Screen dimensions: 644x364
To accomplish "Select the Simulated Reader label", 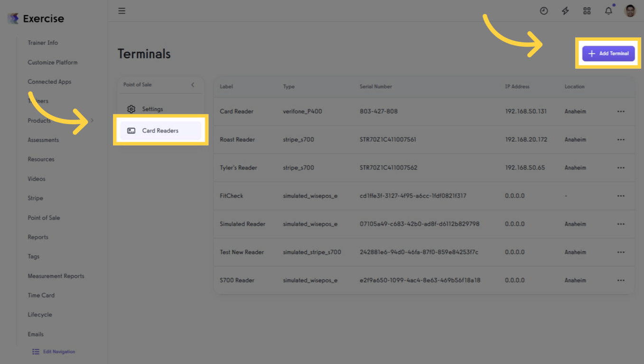I will (x=243, y=224).
